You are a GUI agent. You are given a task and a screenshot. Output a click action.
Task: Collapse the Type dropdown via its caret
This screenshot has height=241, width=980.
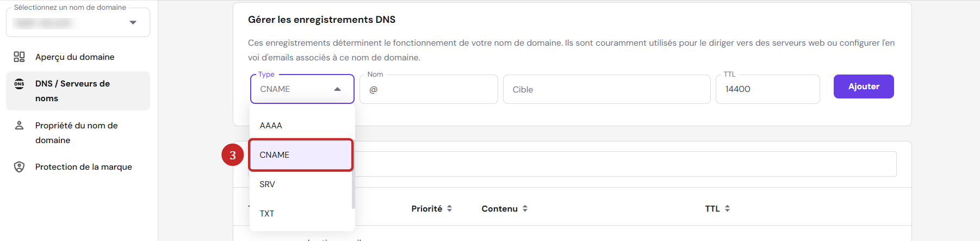coord(337,89)
